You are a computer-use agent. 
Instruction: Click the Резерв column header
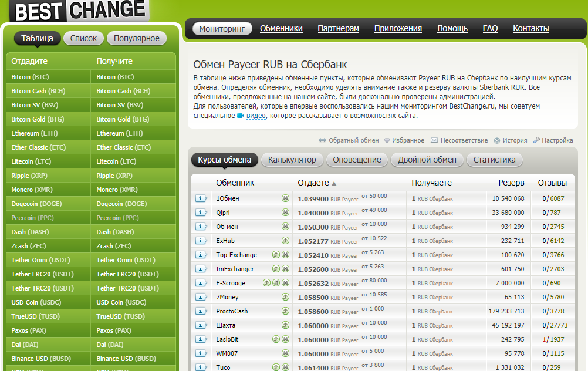[511, 183]
